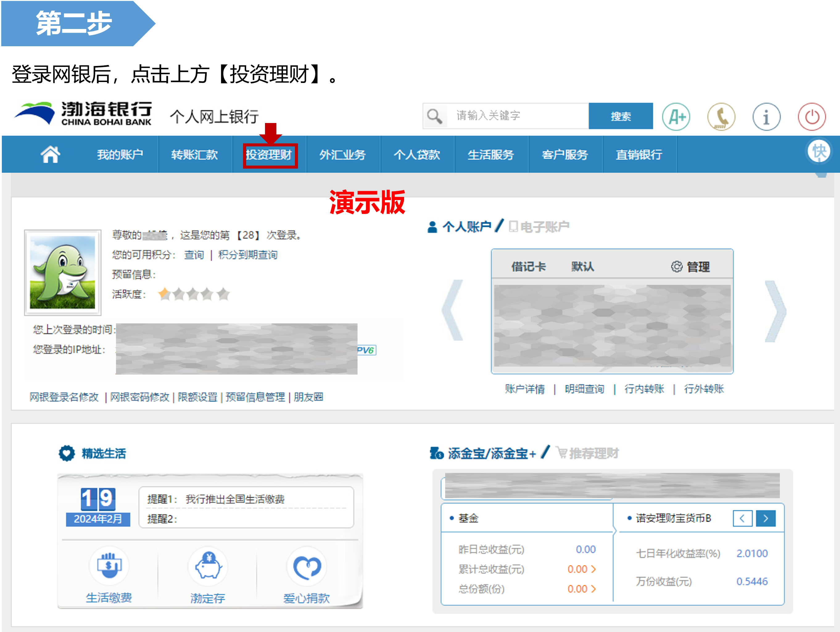Click the IPV6 badge
This screenshot has height=632, width=840.
[x=366, y=350]
